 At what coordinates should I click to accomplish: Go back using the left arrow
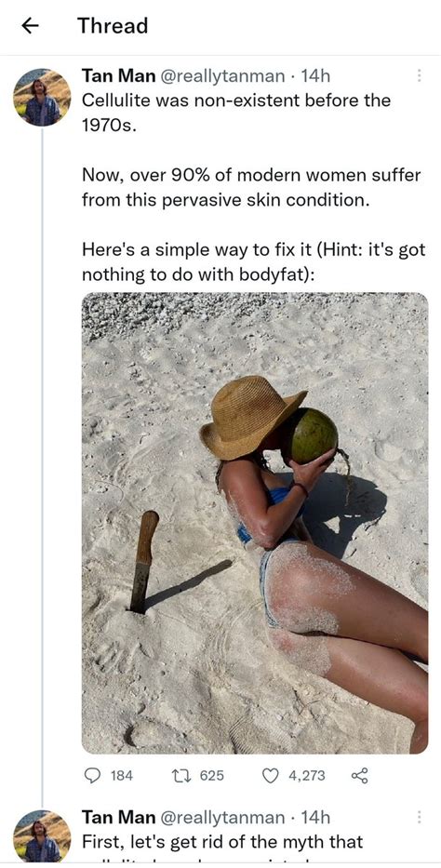tap(31, 25)
